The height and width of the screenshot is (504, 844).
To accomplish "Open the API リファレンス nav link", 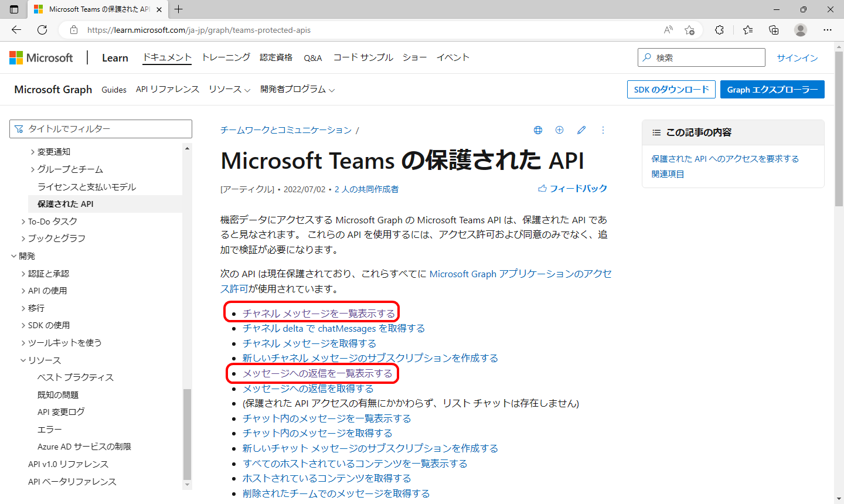I will 168,89.
